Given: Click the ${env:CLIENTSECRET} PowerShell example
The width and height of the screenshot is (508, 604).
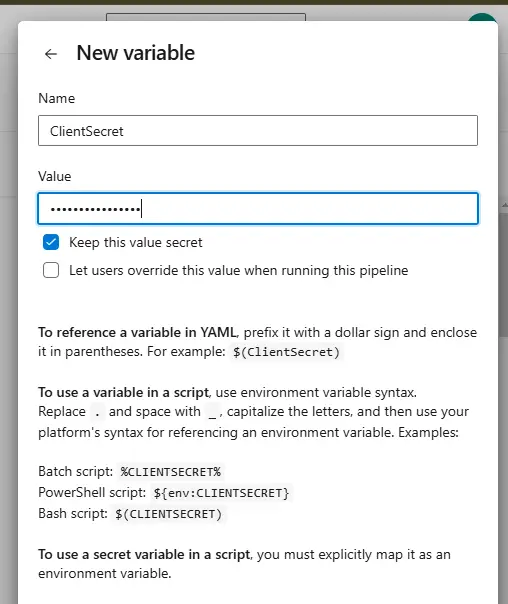Looking at the screenshot, I should 221,493.
